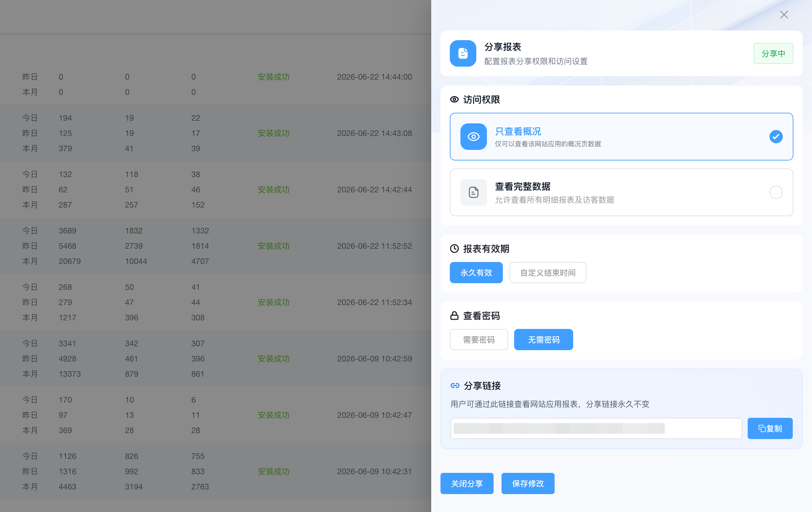Click 关闭分享 button
The height and width of the screenshot is (512, 812).
click(467, 483)
